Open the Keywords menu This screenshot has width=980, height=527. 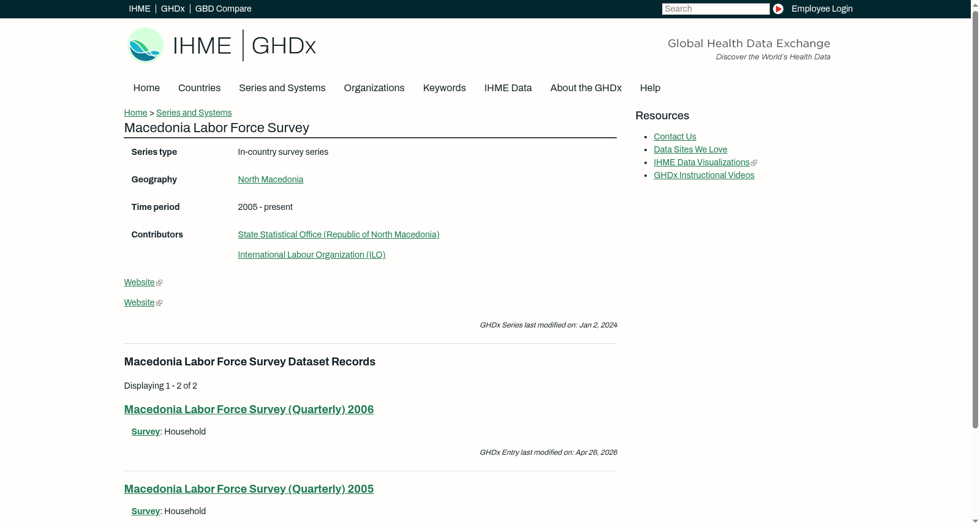(444, 88)
